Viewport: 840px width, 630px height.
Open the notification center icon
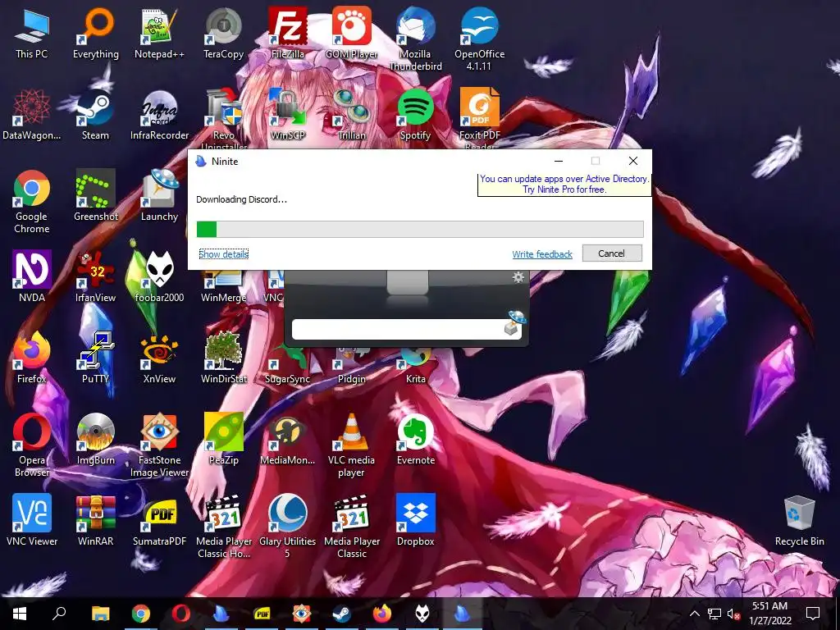(x=813, y=614)
